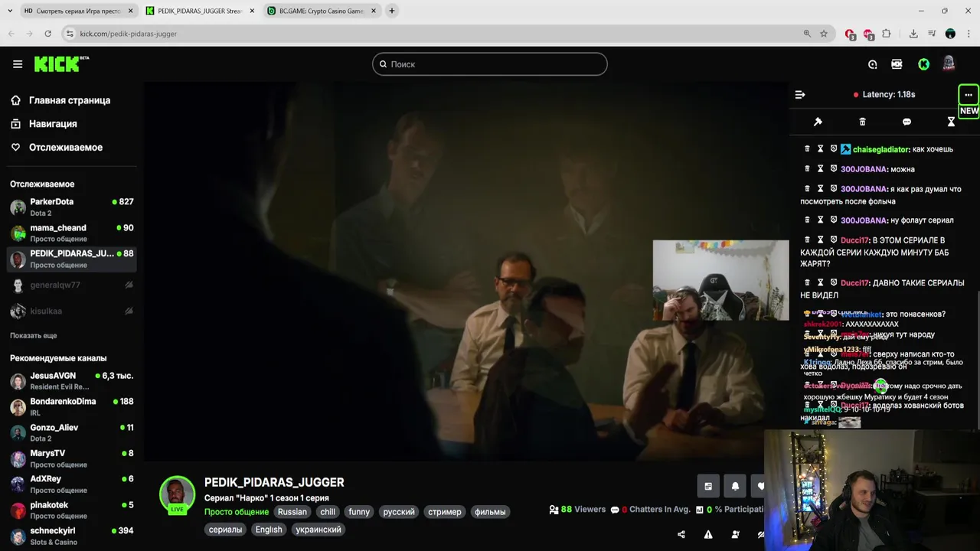
Task: Click the Просто общение category link
Action: click(x=237, y=512)
